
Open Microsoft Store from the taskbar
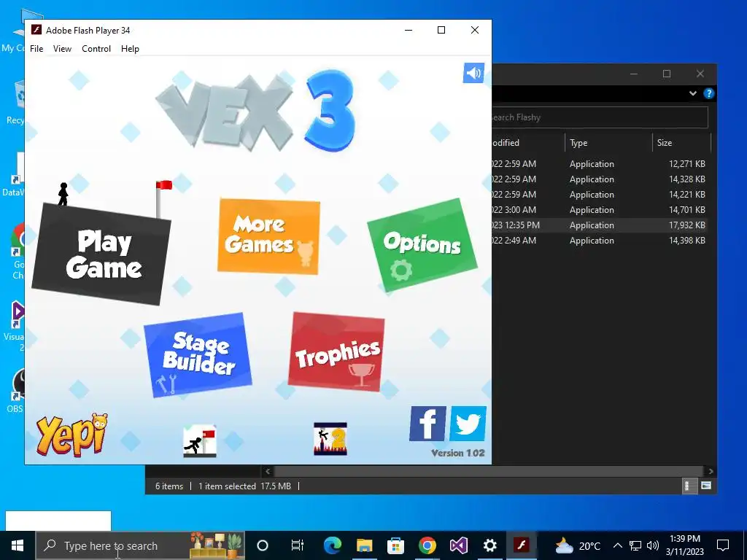(x=395, y=545)
